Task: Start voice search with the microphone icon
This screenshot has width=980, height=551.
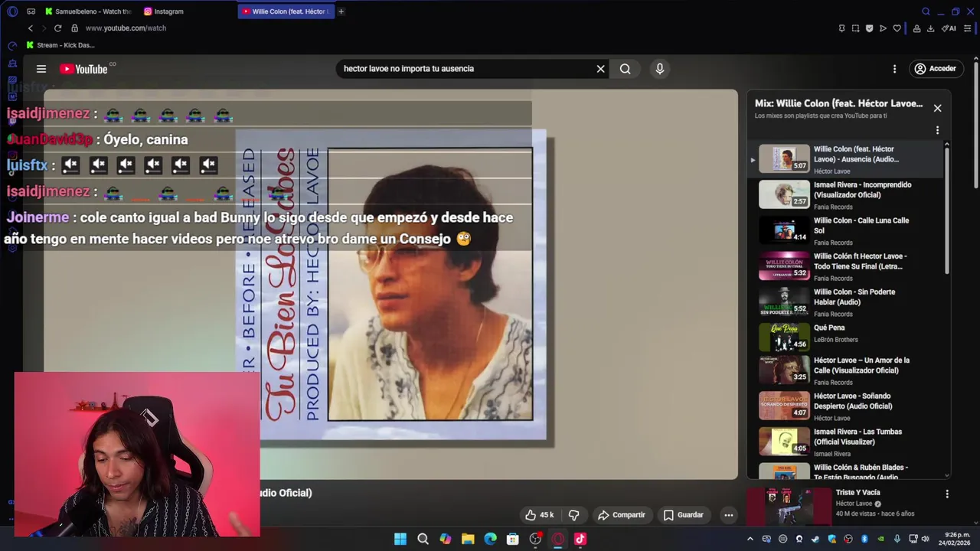Action: coord(660,69)
